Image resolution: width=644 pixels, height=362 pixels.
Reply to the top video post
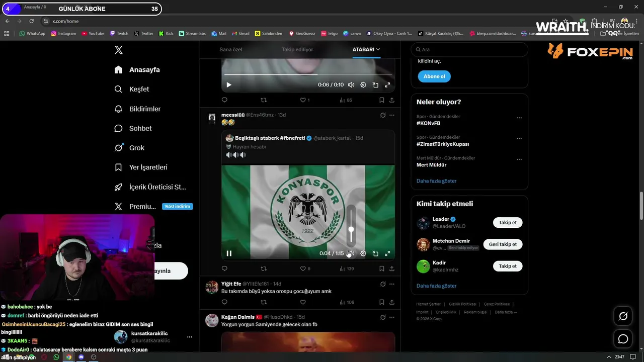pyautogui.click(x=224, y=100)
